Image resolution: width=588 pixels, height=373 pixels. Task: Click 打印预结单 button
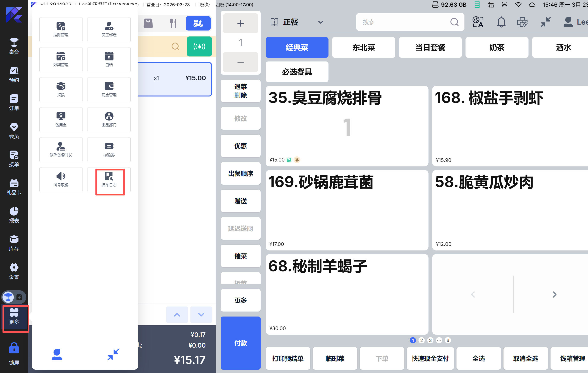288,358
